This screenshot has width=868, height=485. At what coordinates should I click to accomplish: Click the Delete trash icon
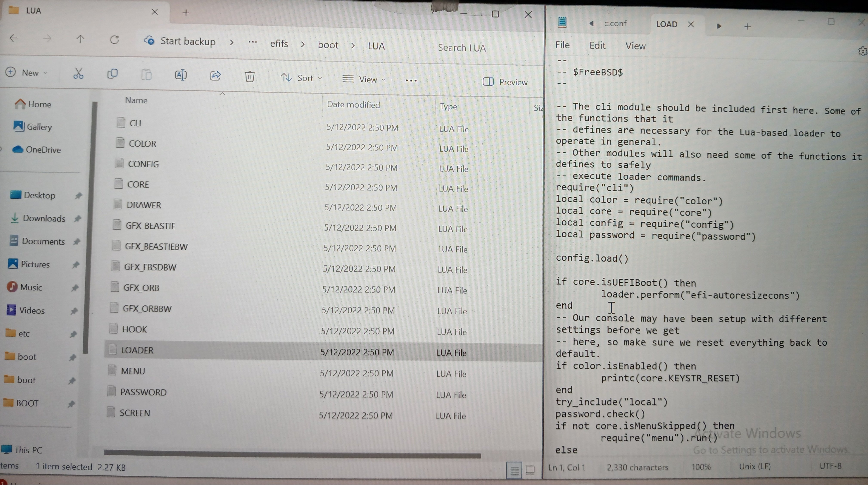pos(250,77)
